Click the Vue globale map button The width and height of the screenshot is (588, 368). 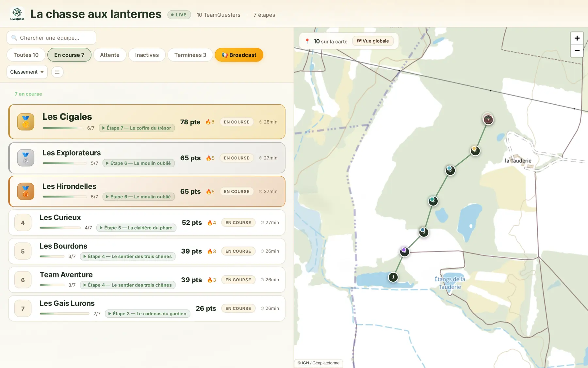[373, 41]
